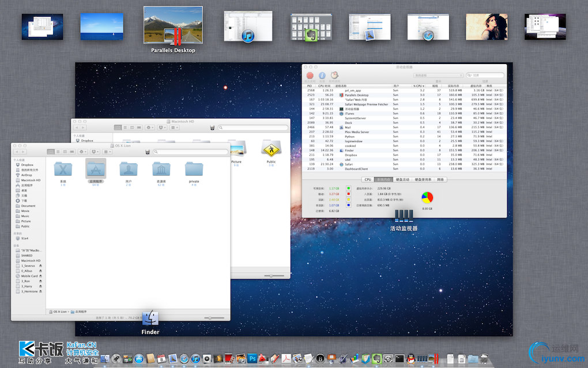Select the shared computer 91e4 in the sidebar
The height and width of the screenshot is (368, 588).
click(x=24, y=239)
